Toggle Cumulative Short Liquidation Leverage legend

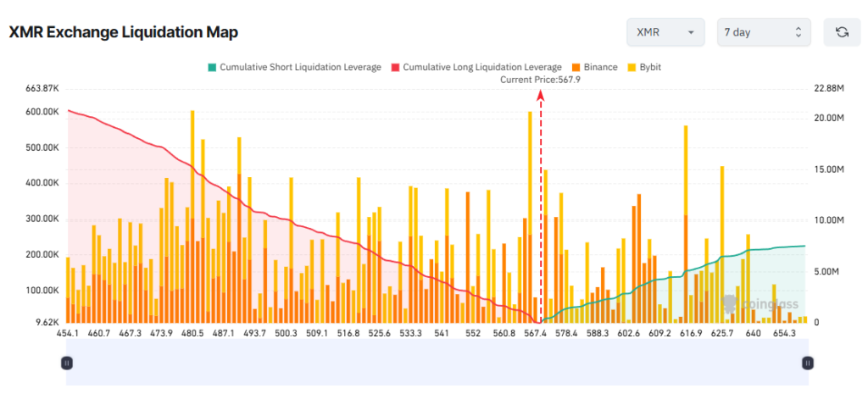[x=294, y=68]
